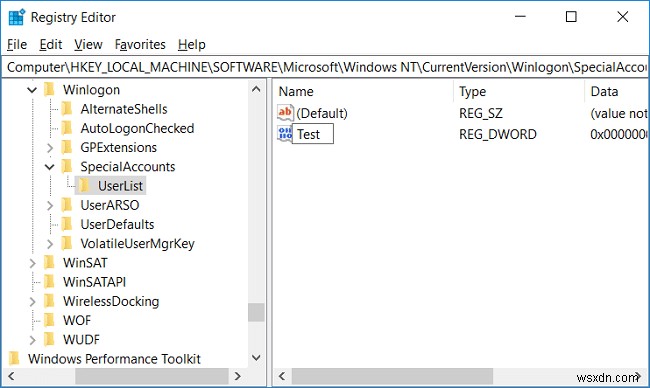
Task: Select the WOF key label
Action: coord(77,320)
